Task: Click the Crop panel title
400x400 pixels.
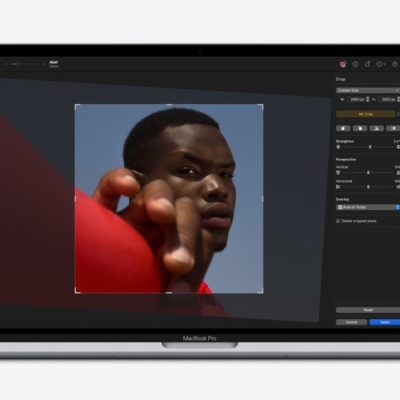Action: tap(340, 79)
